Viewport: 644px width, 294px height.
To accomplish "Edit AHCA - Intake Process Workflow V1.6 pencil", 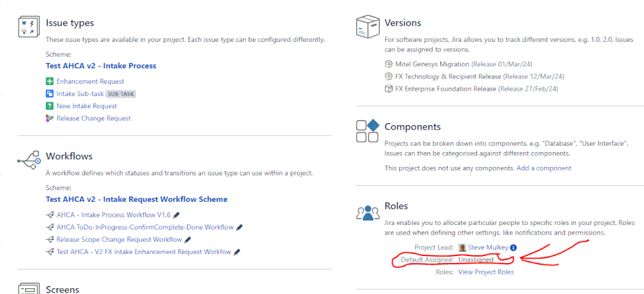I will click(x=177, y=215).
